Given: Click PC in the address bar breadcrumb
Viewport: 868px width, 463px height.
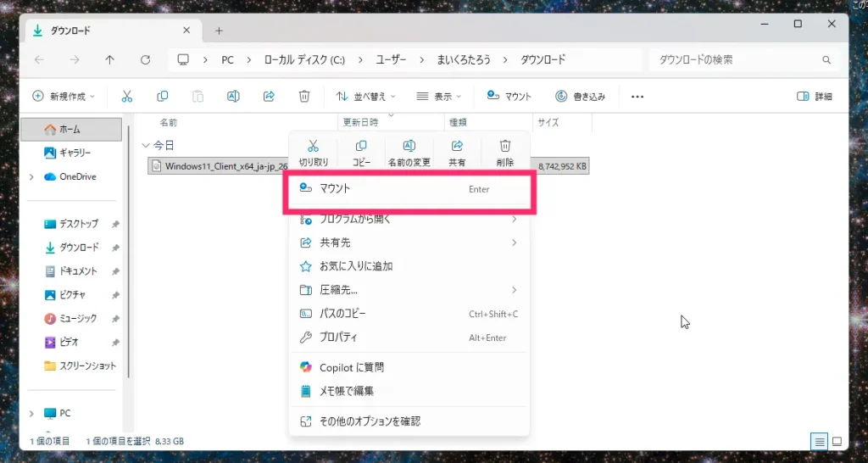Looking at the screenshot, I should [227, 60].
